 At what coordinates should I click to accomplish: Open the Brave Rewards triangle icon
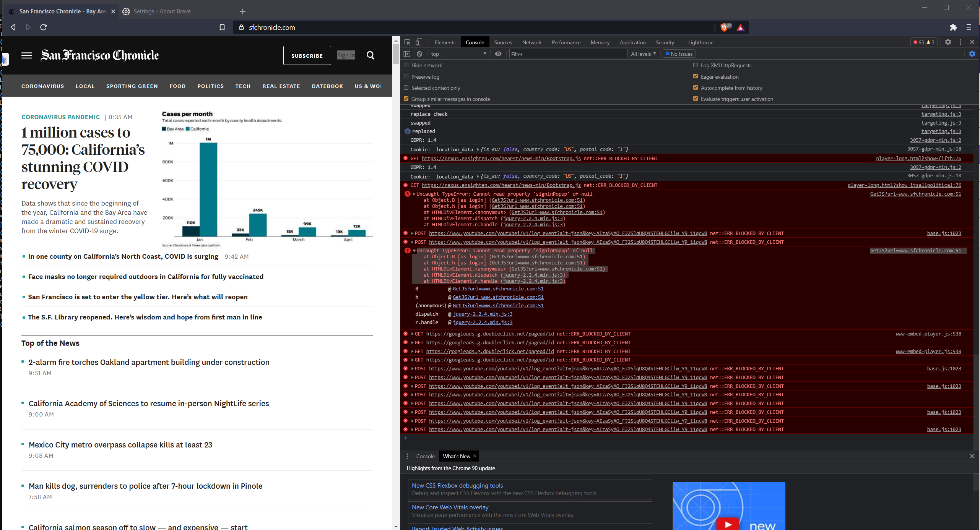741,27
